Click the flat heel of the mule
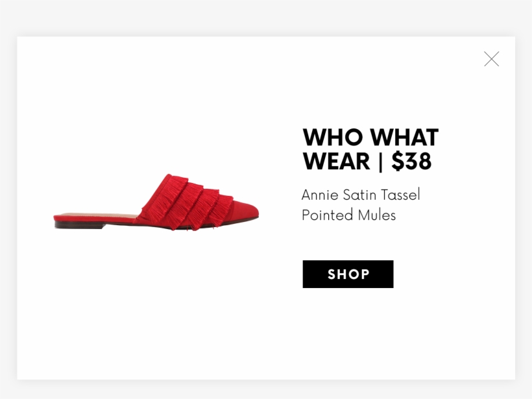The width and height of the screenshot is (532, 399). (79, 225)
